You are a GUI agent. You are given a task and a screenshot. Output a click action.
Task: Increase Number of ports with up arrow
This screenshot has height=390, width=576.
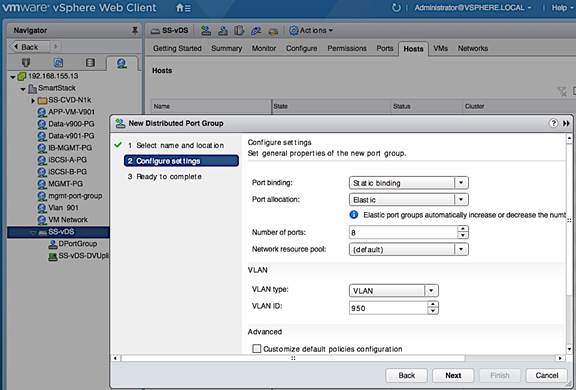click(463, 229)
